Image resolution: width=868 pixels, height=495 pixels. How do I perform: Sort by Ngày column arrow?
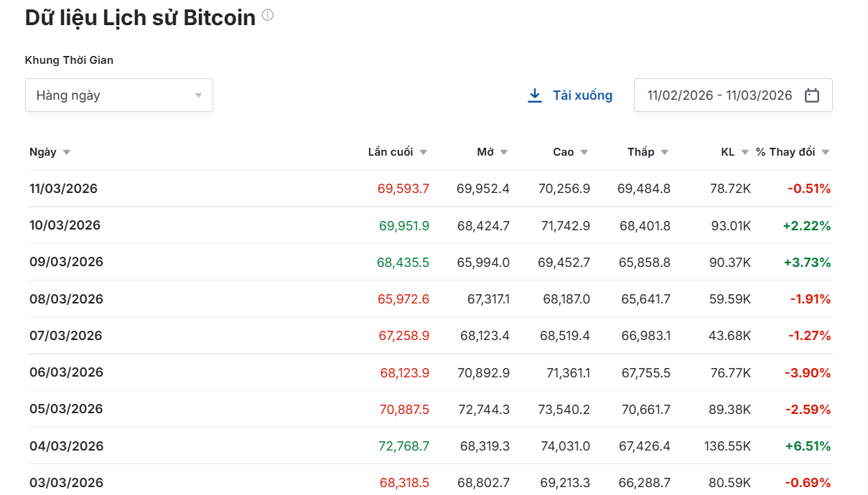tap(67, 152)
